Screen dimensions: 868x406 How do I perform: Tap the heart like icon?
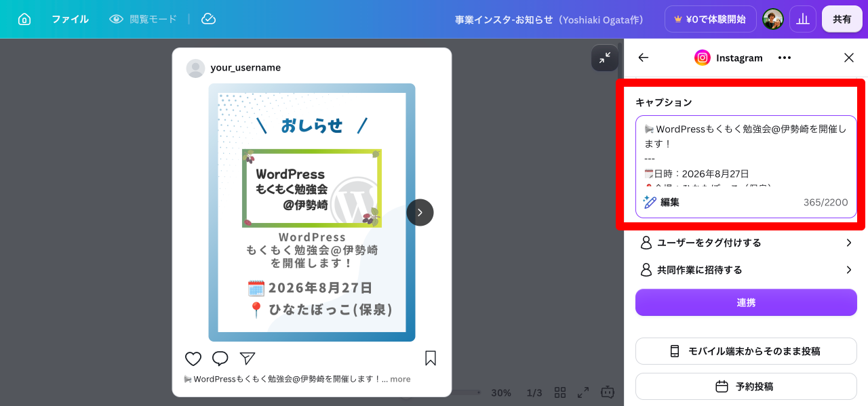pyautogui.click(x=193, y=359)
